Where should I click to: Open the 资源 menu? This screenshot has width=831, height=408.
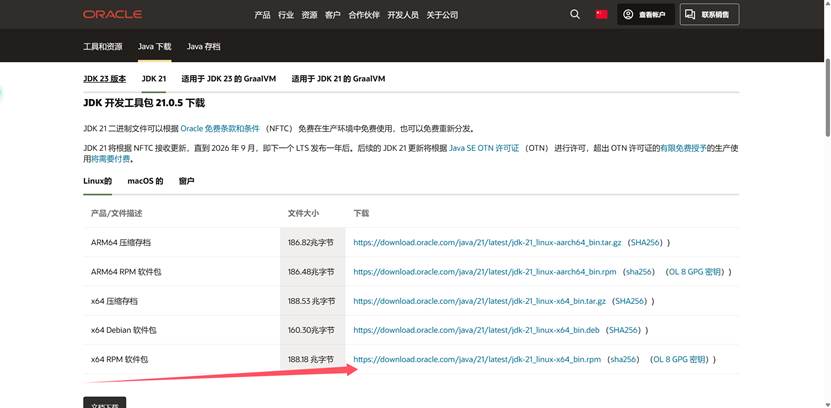[x=309, y=15]
